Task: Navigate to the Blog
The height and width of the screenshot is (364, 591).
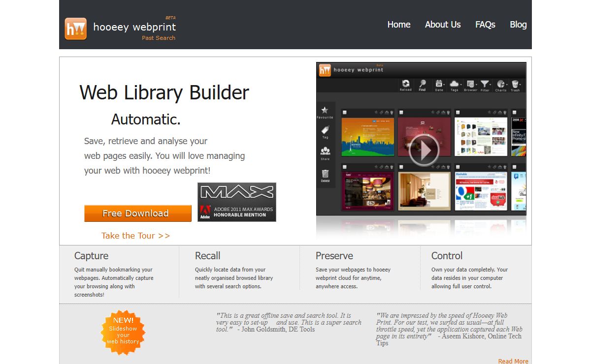Action: point(518,25)
